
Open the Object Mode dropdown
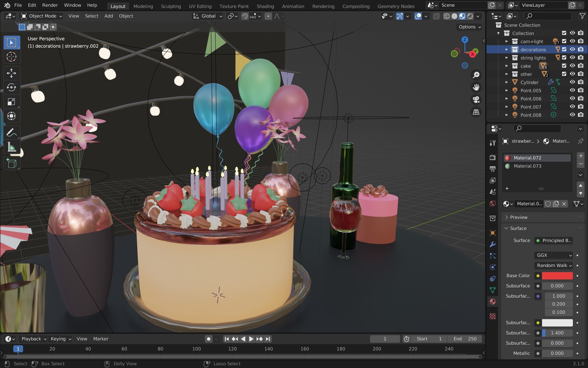click(x=42, y=16)
